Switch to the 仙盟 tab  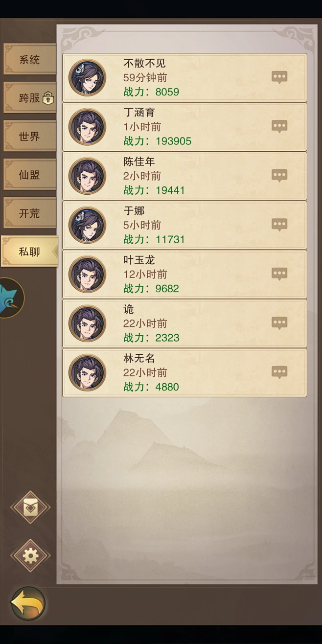click(x=29, y=175)
